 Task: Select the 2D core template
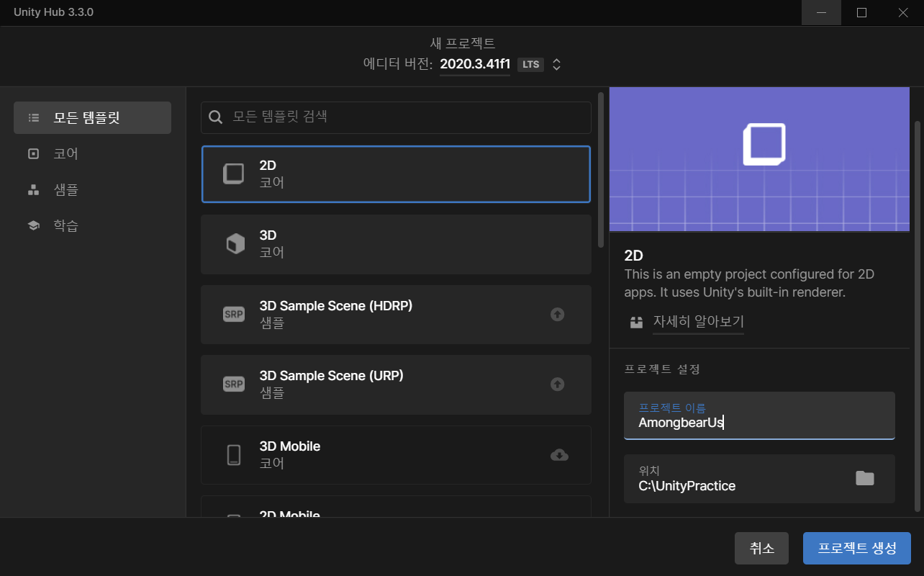[x=396, y=174]
